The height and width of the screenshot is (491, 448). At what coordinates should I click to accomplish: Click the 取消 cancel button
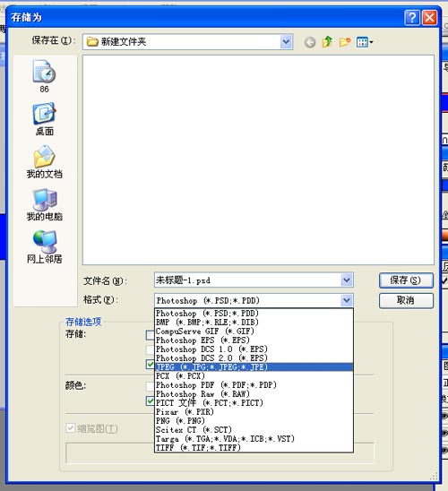click(x=406, y=301)
